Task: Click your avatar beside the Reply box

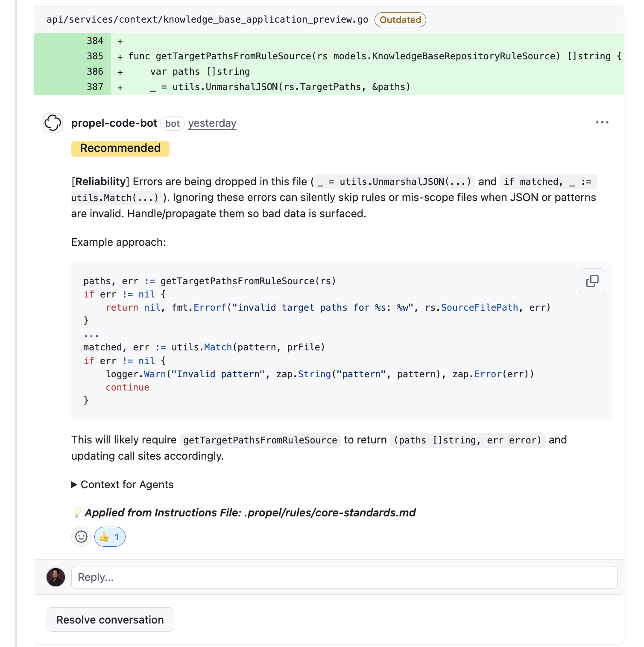Action: click(x=56, y=577)
